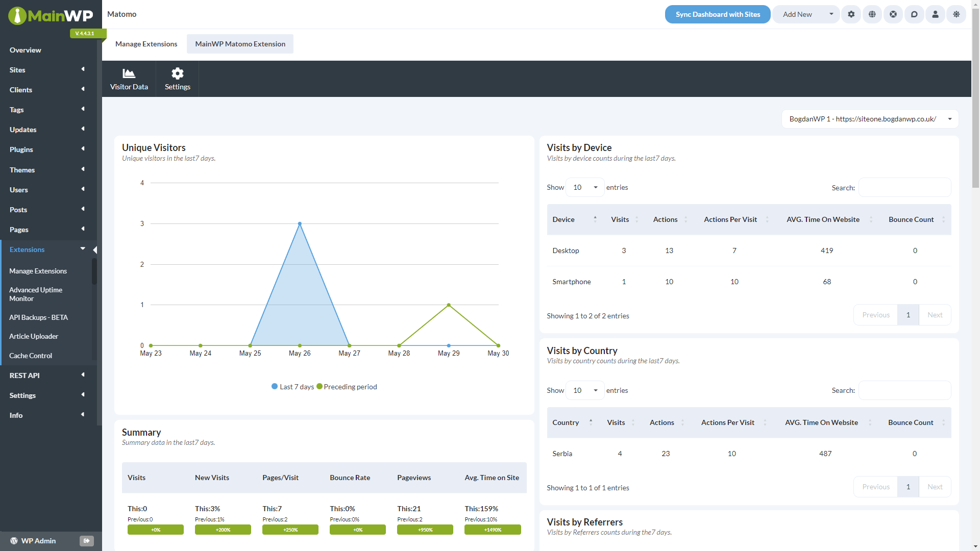Select the MainWP Matomo Extension tab

[240, 44]
